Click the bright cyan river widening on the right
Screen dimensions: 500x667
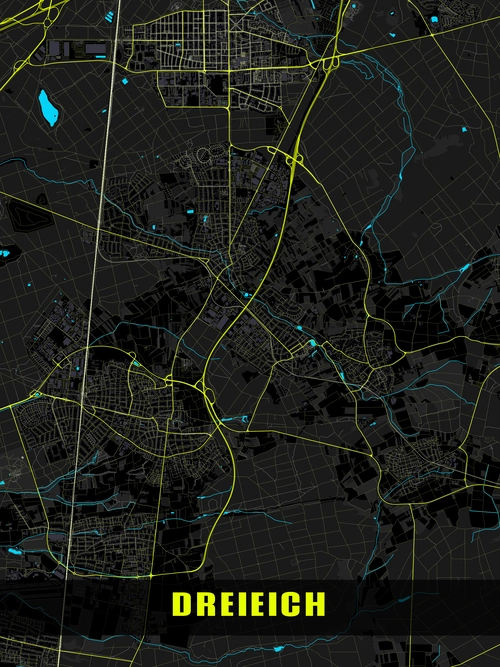(x=465, y=268)
